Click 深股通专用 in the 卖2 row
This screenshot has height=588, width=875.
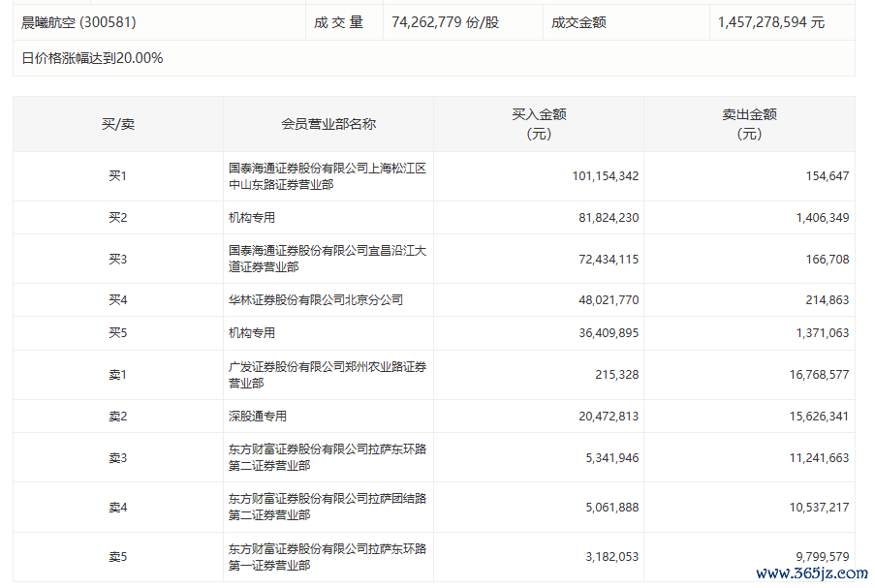point(257,417)
